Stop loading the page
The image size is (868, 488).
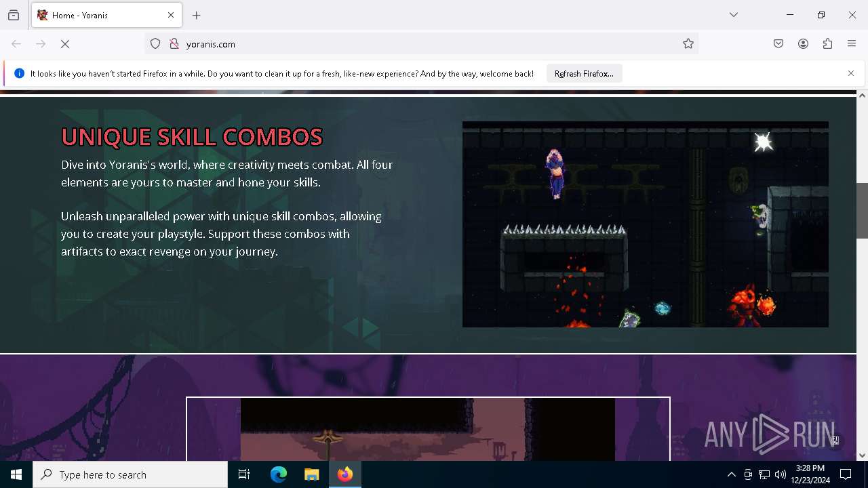(65, 44)
